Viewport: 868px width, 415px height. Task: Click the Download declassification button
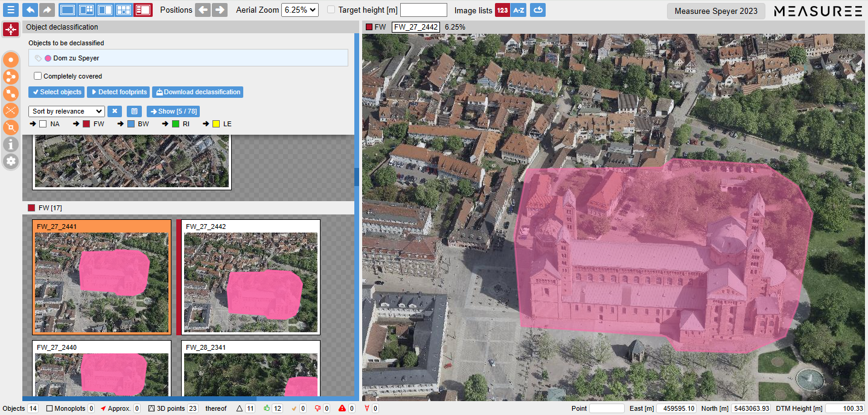197,92
